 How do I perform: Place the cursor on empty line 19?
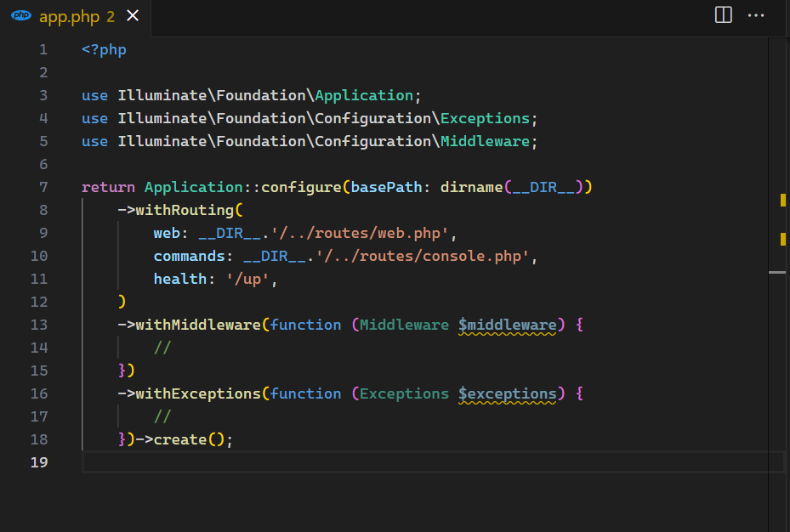point(432,462)
